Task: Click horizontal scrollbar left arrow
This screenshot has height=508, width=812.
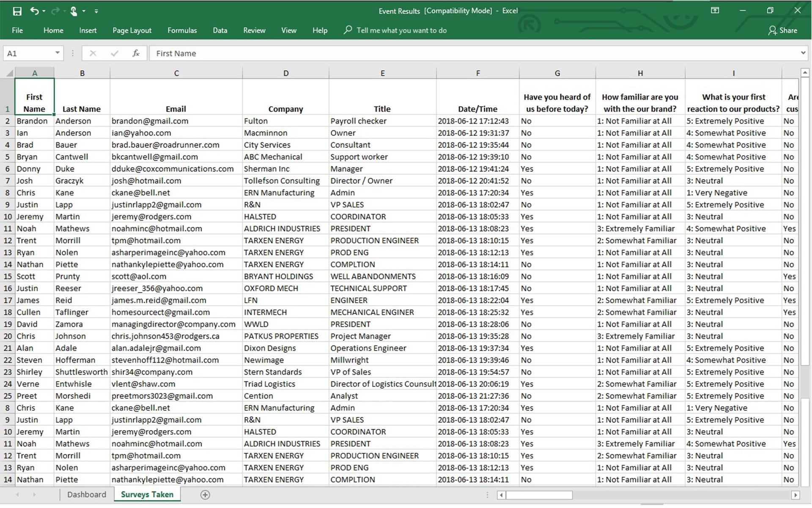Action: pos(501,495)
